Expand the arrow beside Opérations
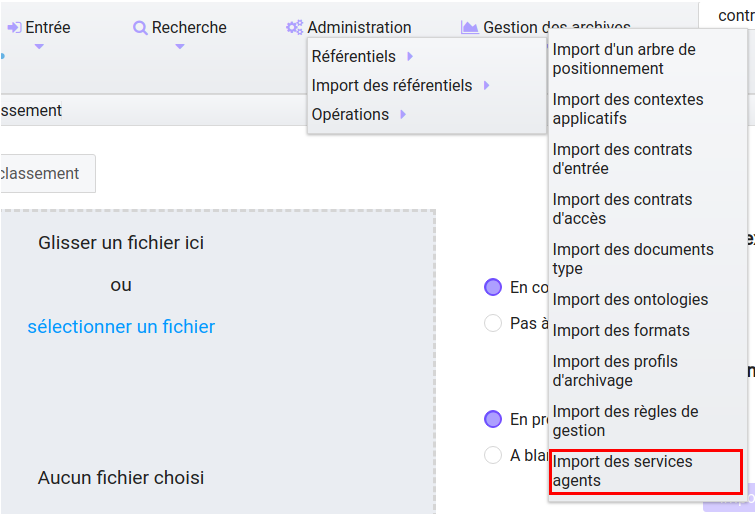 point(404,114)
